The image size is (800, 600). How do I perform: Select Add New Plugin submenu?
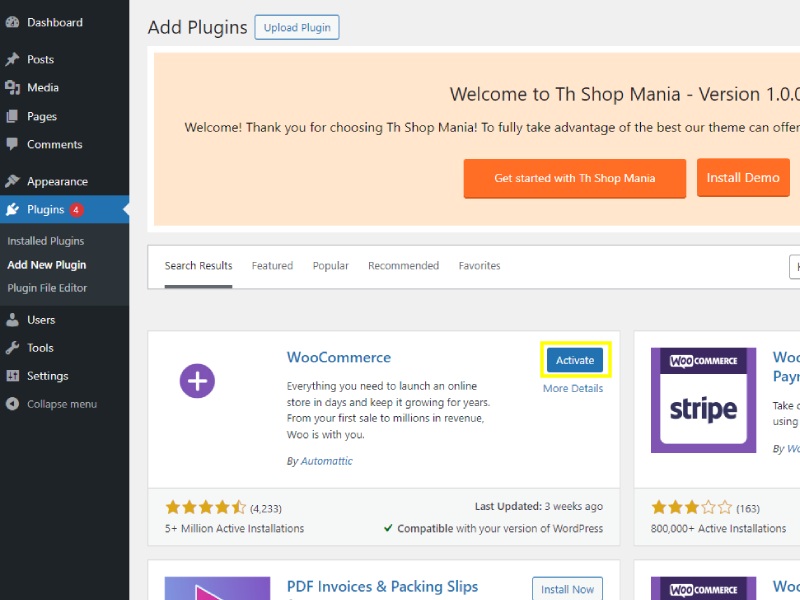(x=47, y=265)
